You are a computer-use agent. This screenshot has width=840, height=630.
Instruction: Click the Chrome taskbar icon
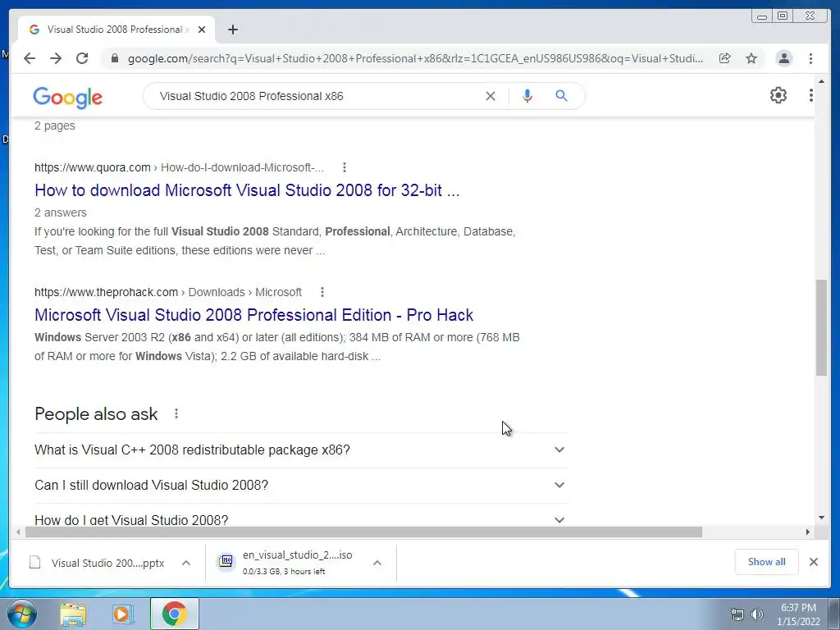point(174,614)
